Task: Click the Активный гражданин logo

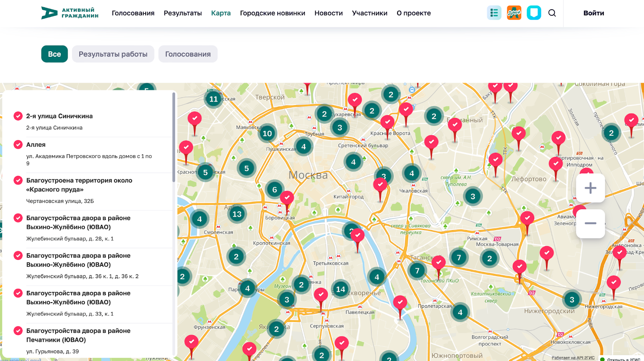Action: [70, 13]
